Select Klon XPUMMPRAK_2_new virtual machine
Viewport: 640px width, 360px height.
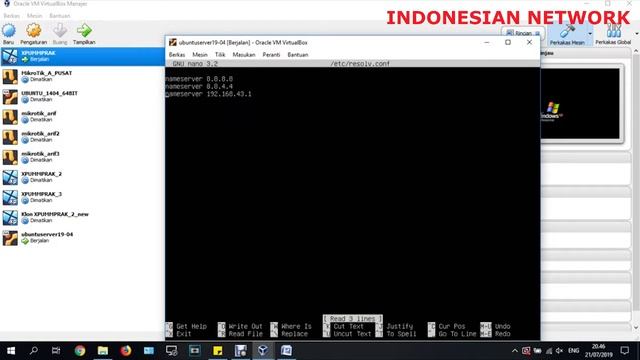point(82,218)
